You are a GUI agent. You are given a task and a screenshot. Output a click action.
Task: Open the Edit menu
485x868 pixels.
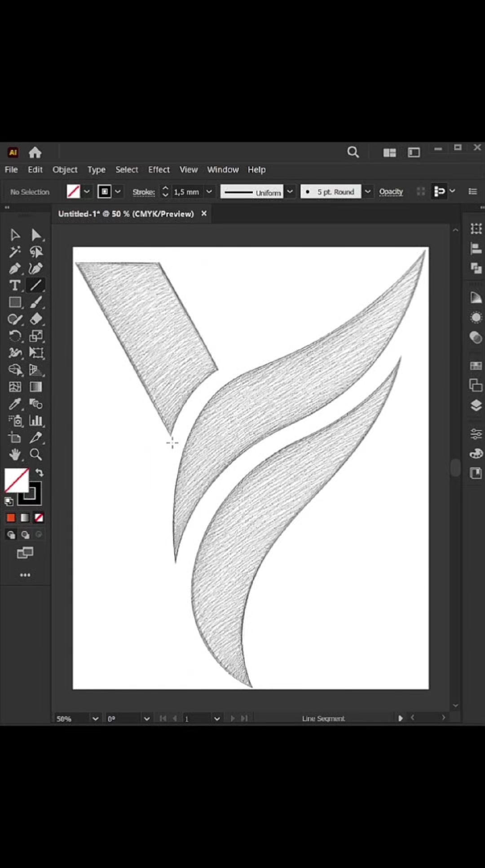coord(35,169)
